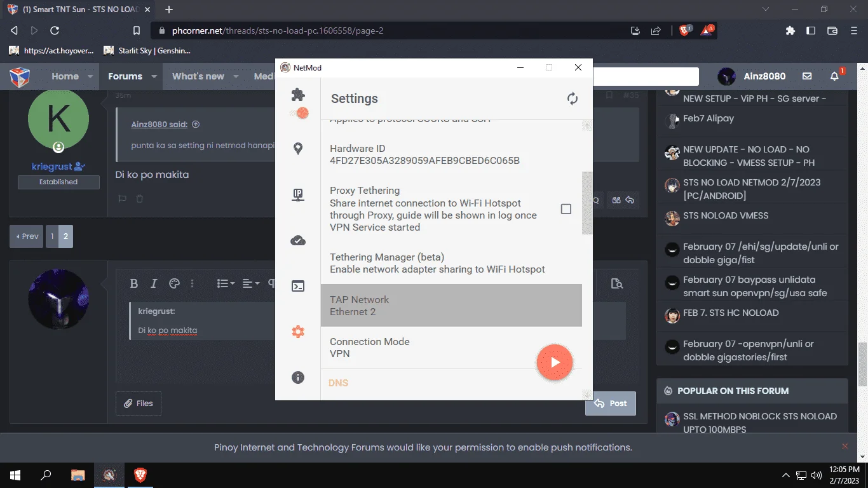Go to previous page with Prev button
Image resolution: width=868 pixels, height=488 pixels.
[x=27, y=236]
